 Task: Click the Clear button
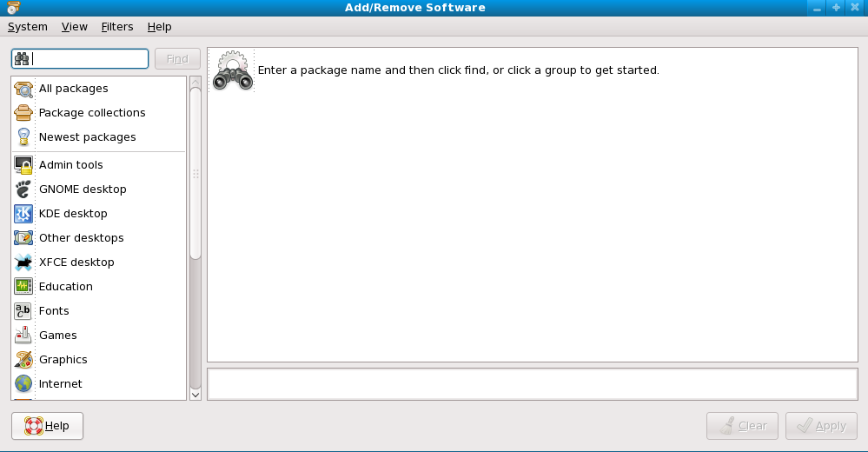(742, 426)
